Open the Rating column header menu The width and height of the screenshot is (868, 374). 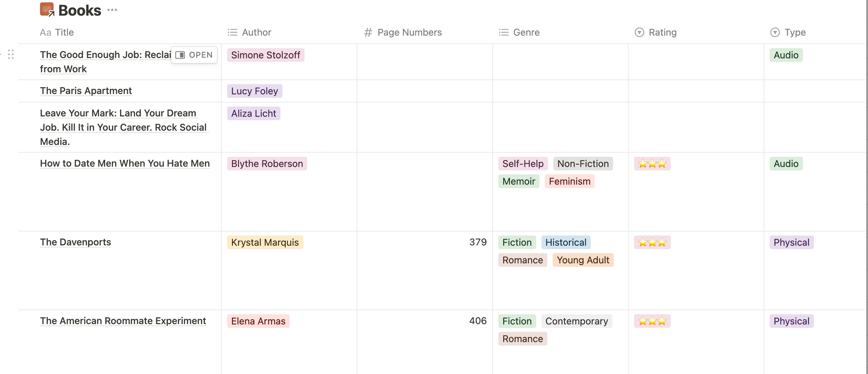click(x=662, y=32)
